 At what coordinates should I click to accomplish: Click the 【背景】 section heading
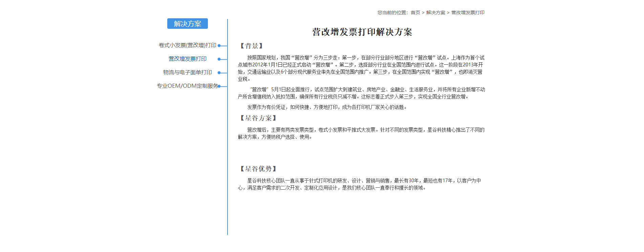click(251, 46)
